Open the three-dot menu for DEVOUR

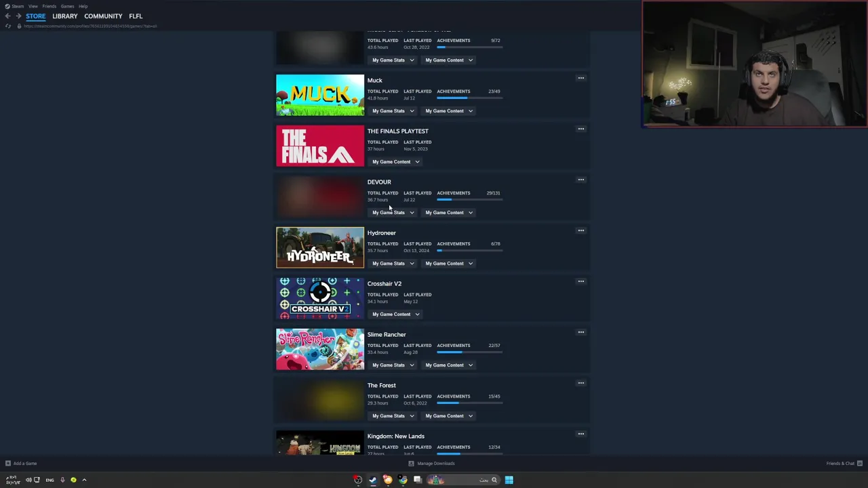(x=580, y=180)
